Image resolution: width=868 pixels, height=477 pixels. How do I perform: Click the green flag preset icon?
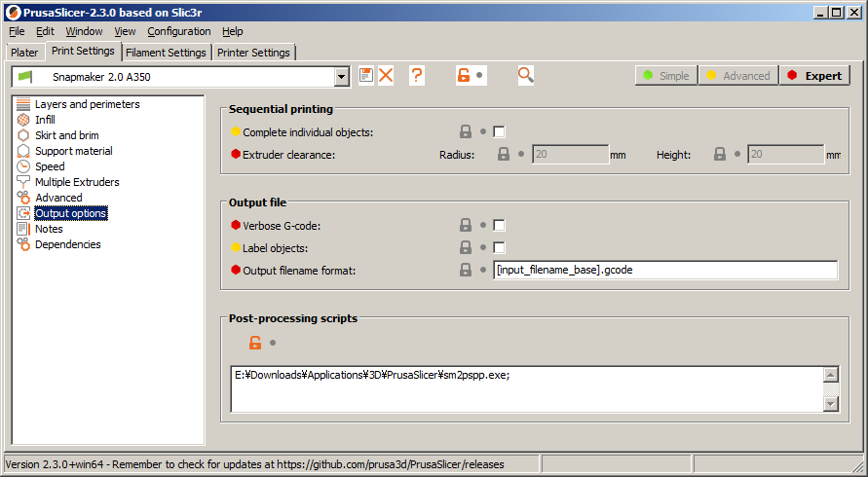click(25, 76)
